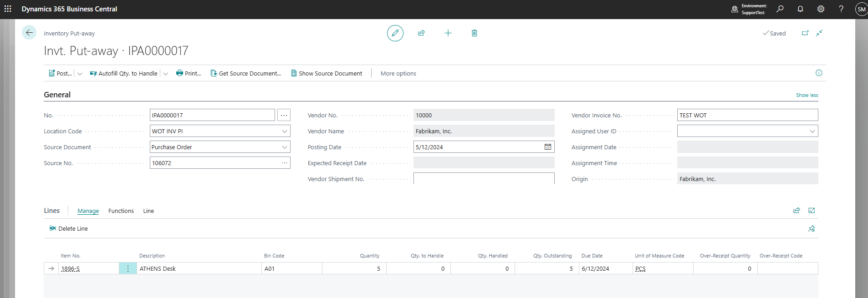Open item link 1896-S

tap(70, 269)
